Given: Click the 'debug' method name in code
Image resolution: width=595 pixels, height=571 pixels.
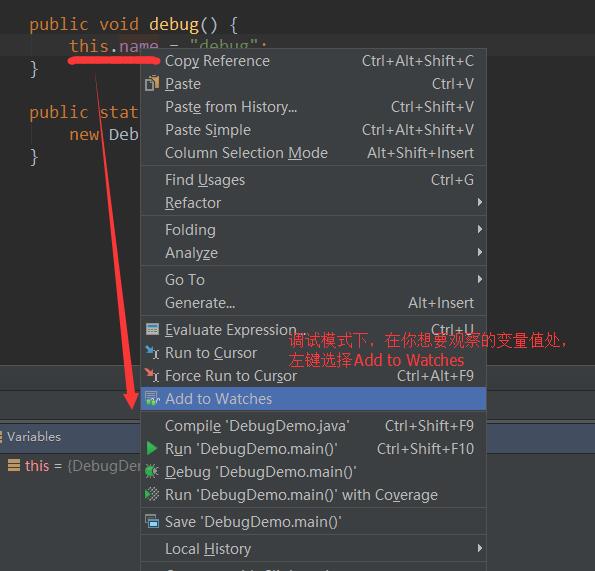Looking at the screenshot, I should (x=174, y=25).
